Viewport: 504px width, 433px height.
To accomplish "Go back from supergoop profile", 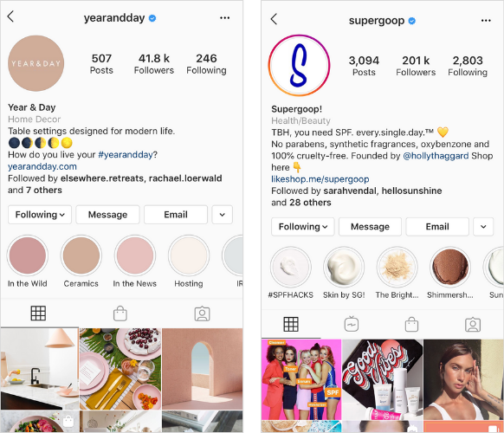I will [x=274, y=19].
